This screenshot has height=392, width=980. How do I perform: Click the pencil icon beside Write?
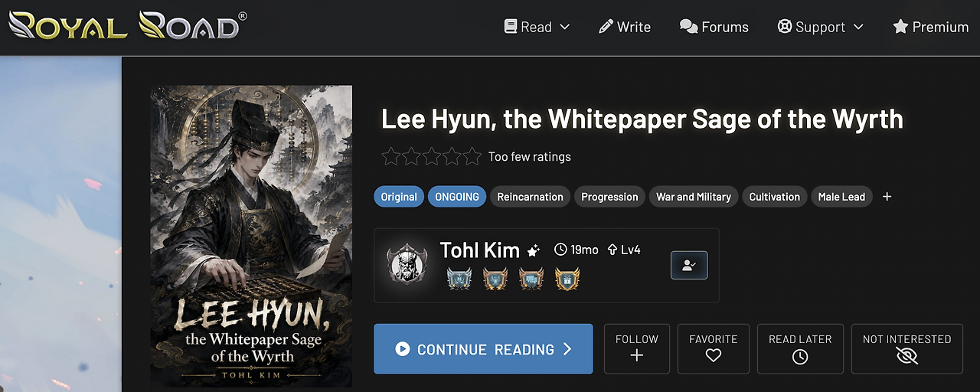(605, 27)
